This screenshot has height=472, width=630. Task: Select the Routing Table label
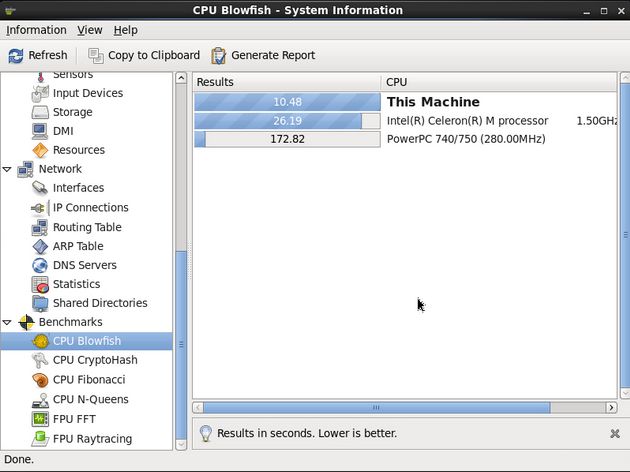click(87, 227)
